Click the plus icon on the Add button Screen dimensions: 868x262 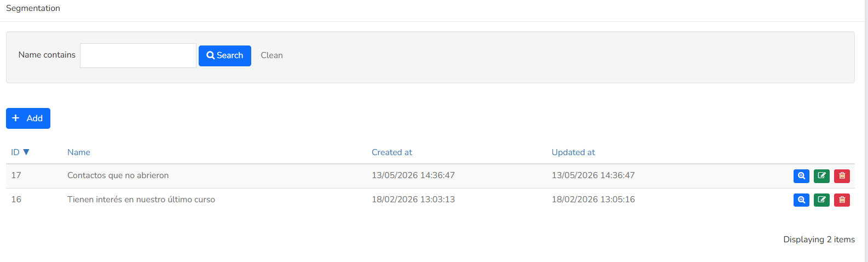coord(16,118)
